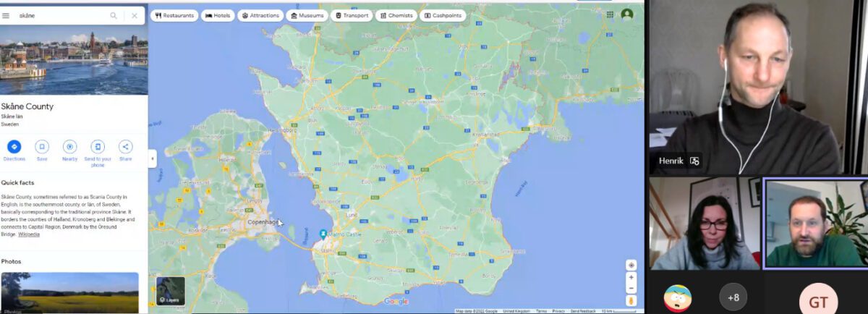The height and width of the screenshot is (314, 868).
Task: Expand the +8 more participants list
Action: click(733, 297)
